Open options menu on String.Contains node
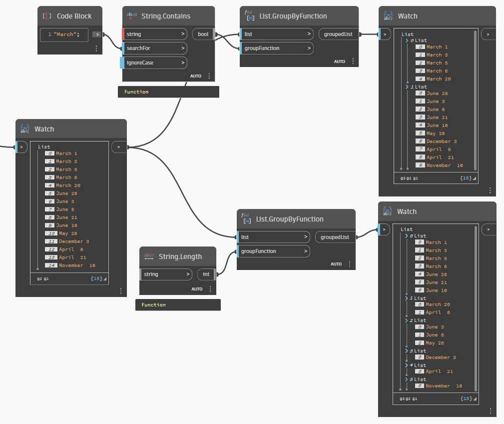 (x=209, y=76)
